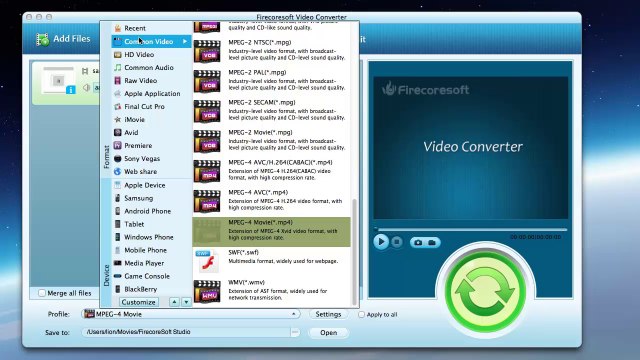Choose MPEG-2 PAL(*.mpg) format
Viewport: 640px width, 360px height.
(x=271, y=80)
